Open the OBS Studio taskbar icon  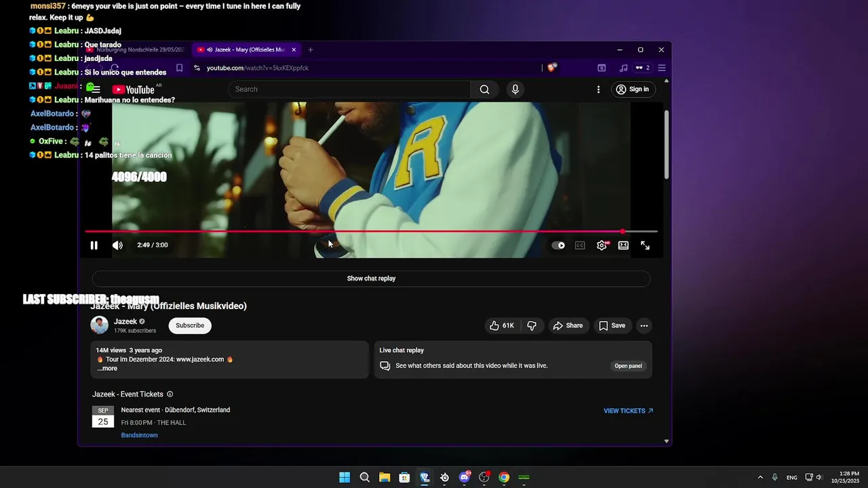[x=484, y=477]
